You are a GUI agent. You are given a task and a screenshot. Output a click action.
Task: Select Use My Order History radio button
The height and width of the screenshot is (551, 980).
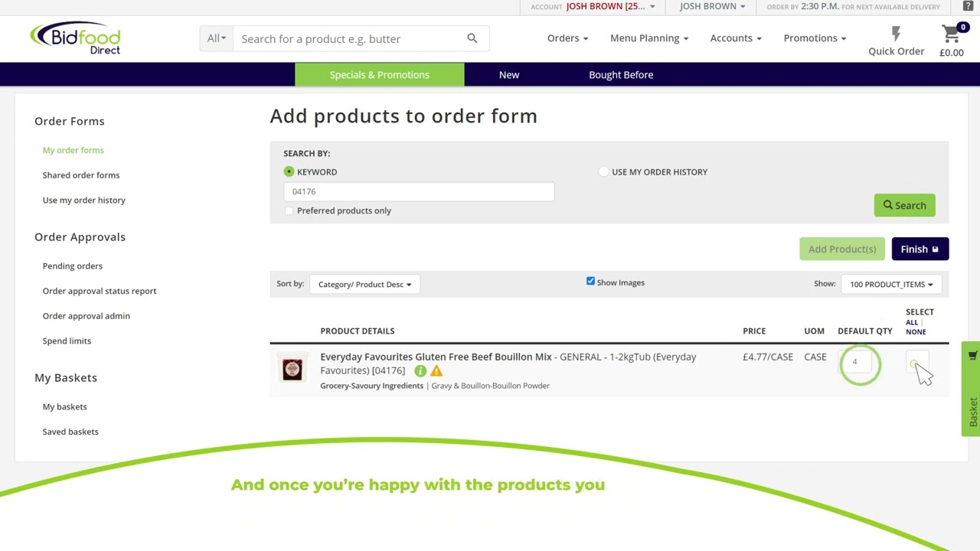[604, 171]
